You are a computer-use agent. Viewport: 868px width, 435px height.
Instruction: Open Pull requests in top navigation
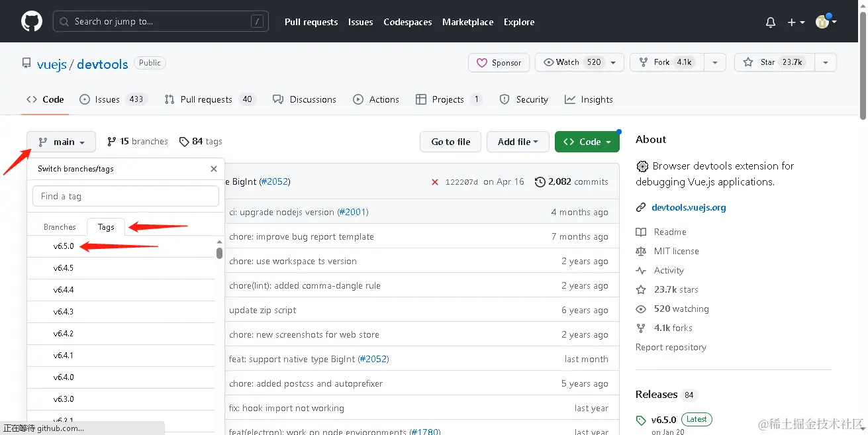coord(311,22)
